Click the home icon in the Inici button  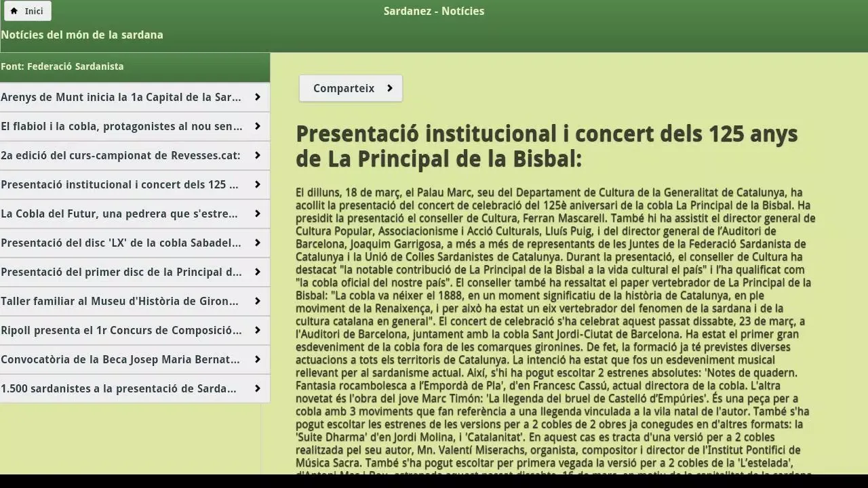[14, 11]
